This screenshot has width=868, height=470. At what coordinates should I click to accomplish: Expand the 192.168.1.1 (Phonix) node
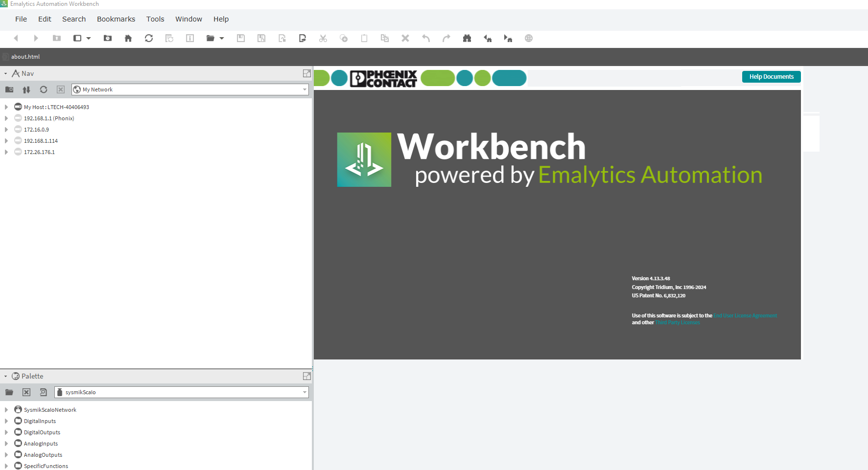tap(6, 118)
